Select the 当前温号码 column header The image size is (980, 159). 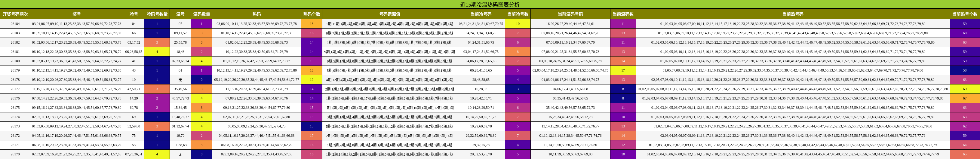coord(570,14)
